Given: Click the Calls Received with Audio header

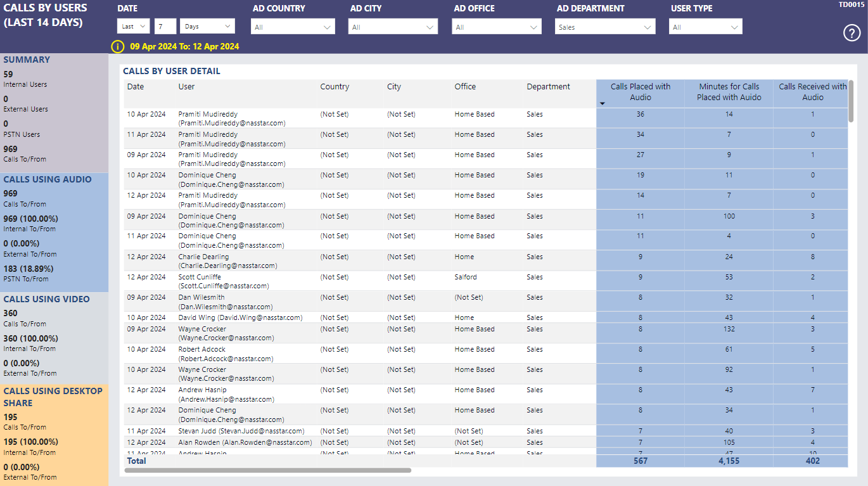Looking at the screenshot, I should [x=813, y=92].
